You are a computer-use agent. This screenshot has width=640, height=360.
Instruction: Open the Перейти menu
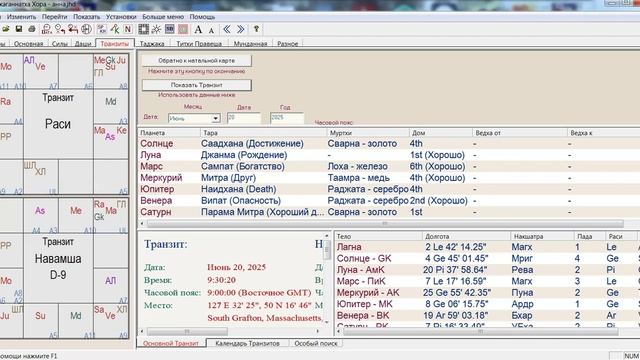coord(54,17)
